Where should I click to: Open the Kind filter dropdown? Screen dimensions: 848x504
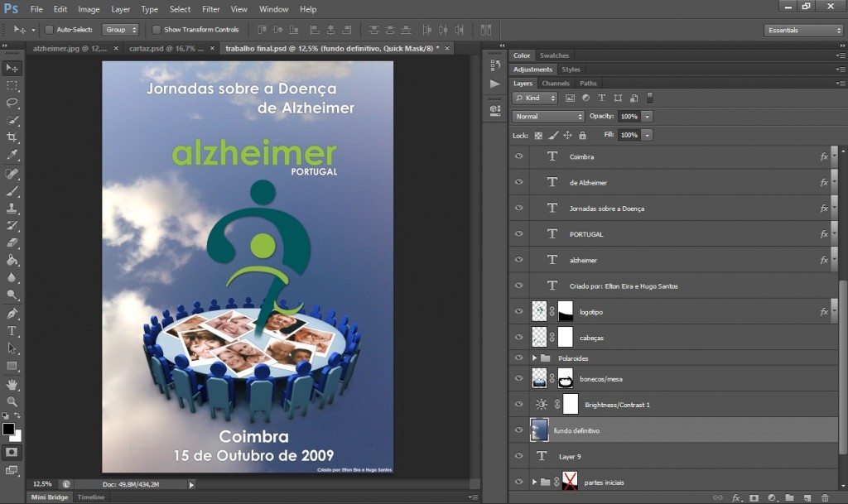tap(535, 98)
